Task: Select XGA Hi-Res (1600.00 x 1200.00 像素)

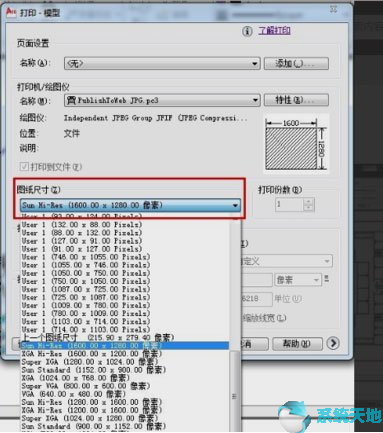Action: pos(125,353)
